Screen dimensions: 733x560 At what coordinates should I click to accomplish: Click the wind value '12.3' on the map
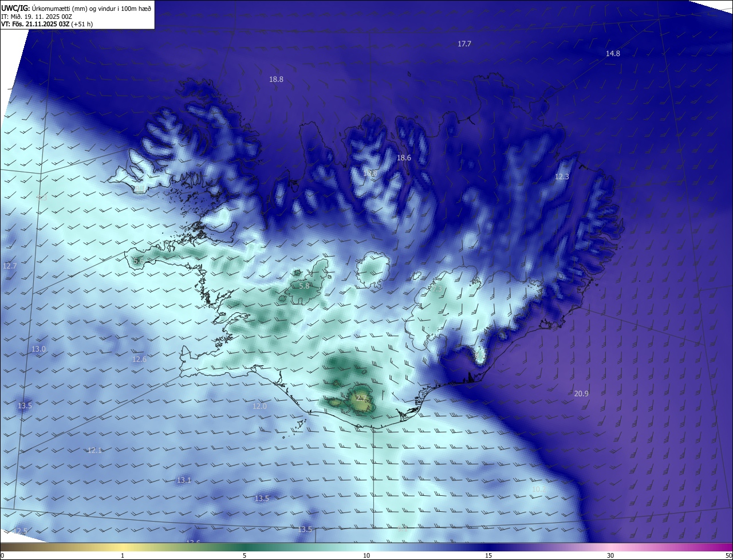point(562,177)
